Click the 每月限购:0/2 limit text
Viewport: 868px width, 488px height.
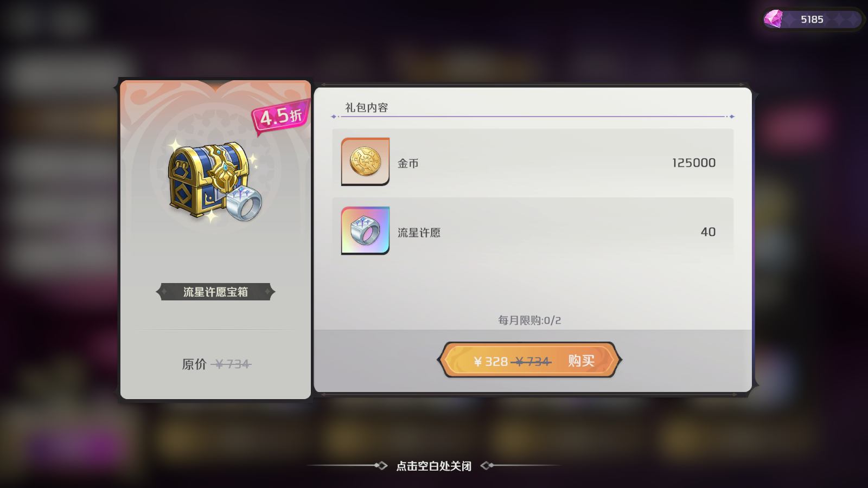529,320
